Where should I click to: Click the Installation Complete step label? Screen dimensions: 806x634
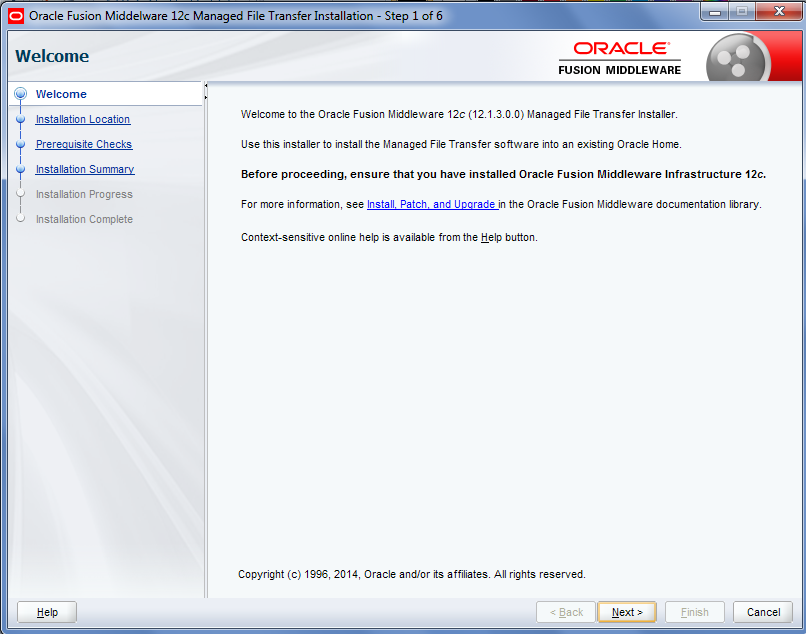[84, 220]
